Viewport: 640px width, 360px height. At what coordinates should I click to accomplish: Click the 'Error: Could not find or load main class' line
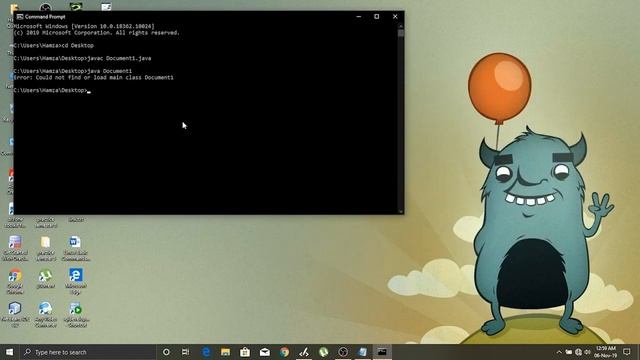click(x=93, y=78)
